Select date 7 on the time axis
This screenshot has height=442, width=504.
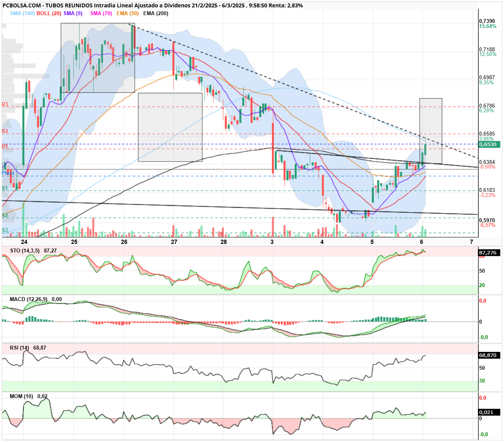[x=471, y=242]
